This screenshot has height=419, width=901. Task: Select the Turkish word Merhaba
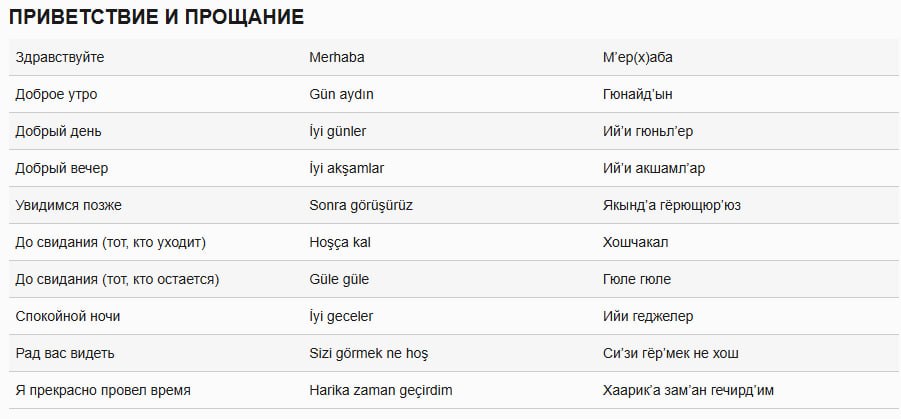[337, 57]
